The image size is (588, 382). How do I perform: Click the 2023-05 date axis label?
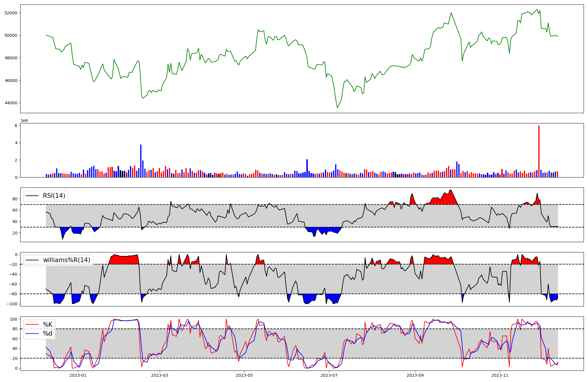point(244,375)
